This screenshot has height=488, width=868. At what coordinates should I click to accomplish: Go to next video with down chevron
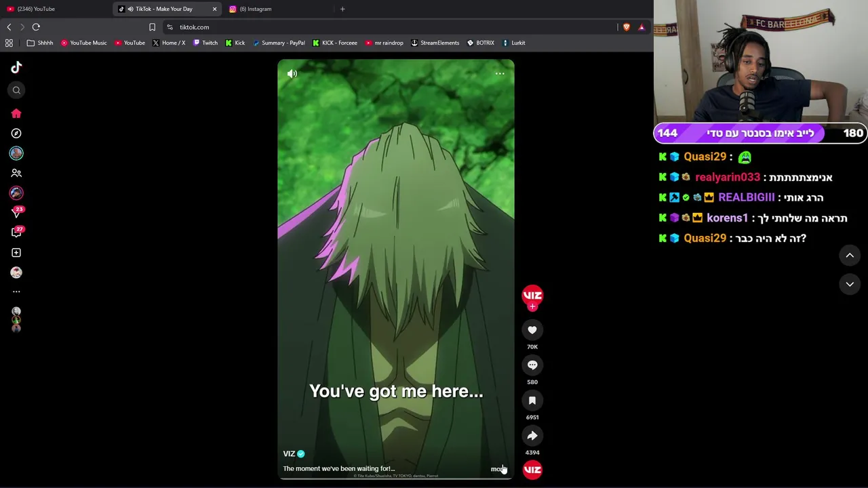pos(850,284)
